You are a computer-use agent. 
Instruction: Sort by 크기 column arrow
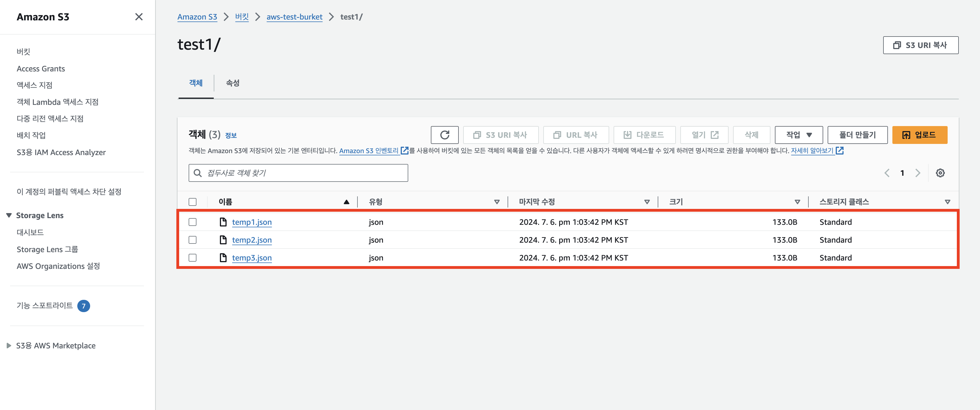[797, 202]
